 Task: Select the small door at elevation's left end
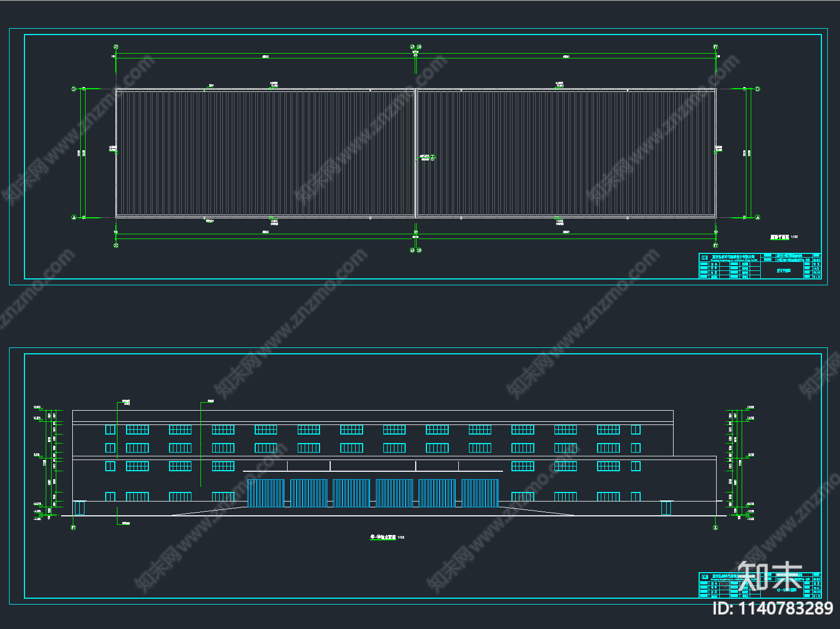point(79,508)
